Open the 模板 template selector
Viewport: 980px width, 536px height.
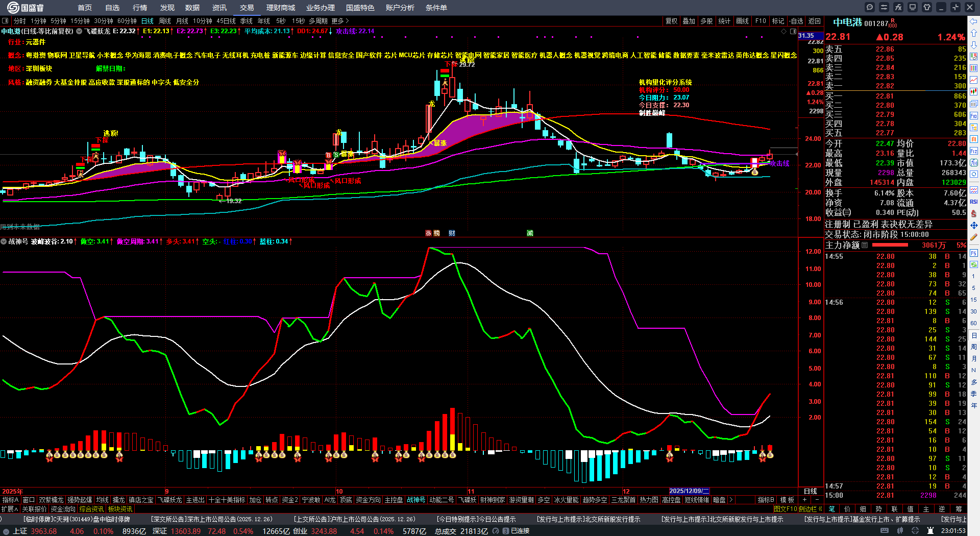(787, 500)
